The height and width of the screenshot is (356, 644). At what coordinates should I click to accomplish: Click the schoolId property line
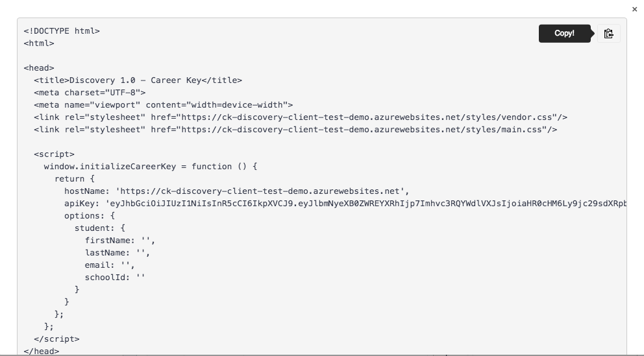click(x=115, y=278)
